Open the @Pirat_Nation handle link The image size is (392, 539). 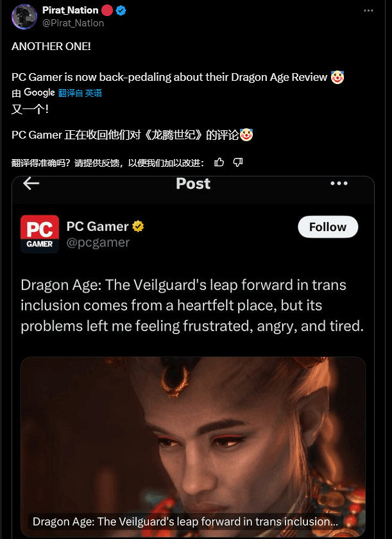pyautogui.click(x=72, y=23)
